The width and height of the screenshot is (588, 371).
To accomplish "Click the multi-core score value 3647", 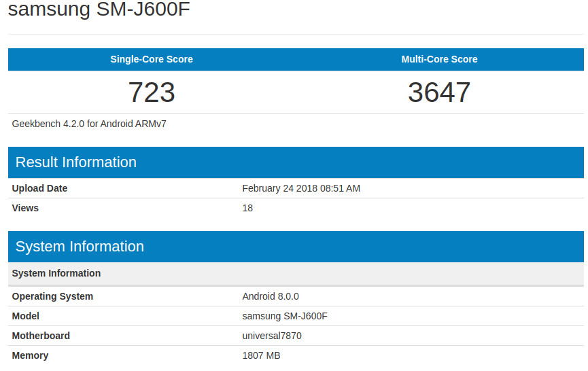I will (439, 92).
